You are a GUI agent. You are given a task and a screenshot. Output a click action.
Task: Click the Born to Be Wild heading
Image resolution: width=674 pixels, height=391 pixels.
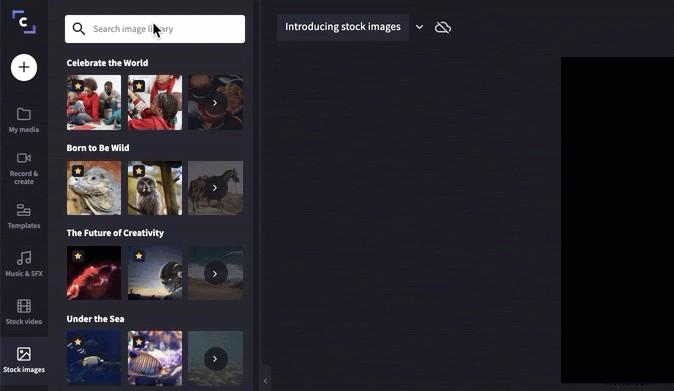pyautogui.click(x=98, y=148)
